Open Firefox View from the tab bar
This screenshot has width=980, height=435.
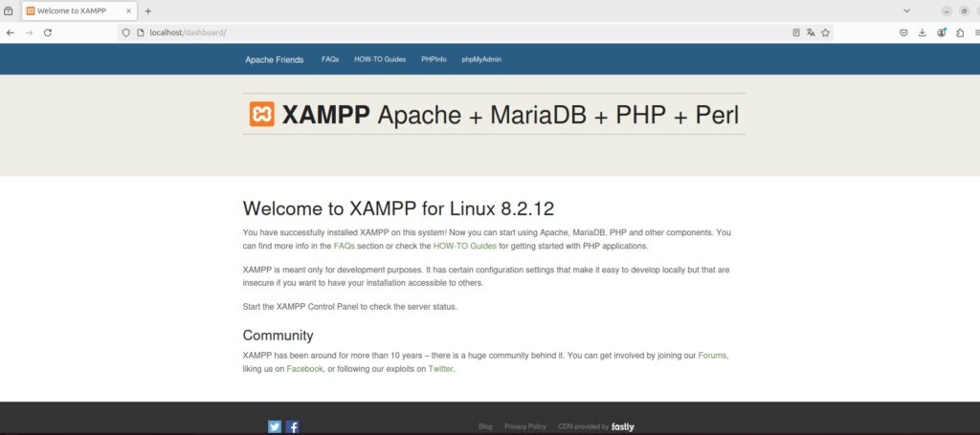click(x=8, y=11)
